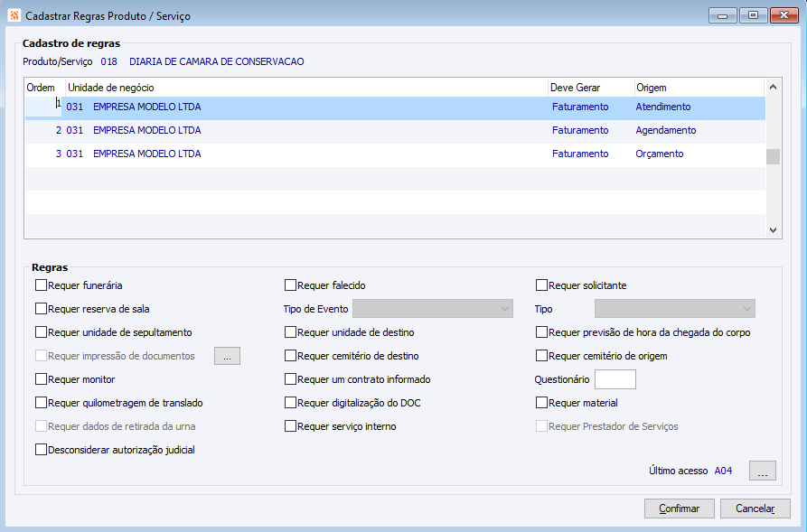Enable Requer previsão de hora da chegada
807x532 pixels.
click(x=541, y=332)
